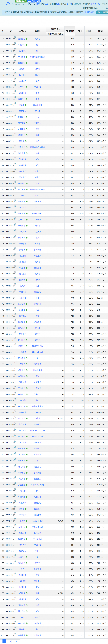108x644 pixels.
Task: Click the next page arrow
Action: click(x=19, y=641)
